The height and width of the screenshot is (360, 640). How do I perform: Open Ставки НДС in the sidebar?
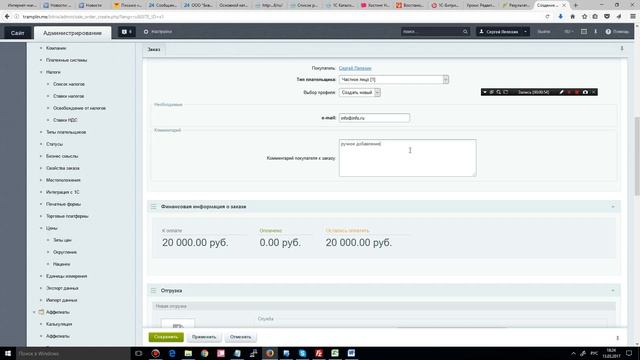coord(65,120)
